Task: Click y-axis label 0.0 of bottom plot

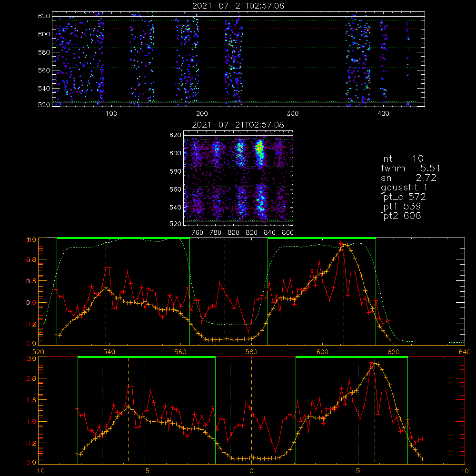Action: click(x=31, y=462)
